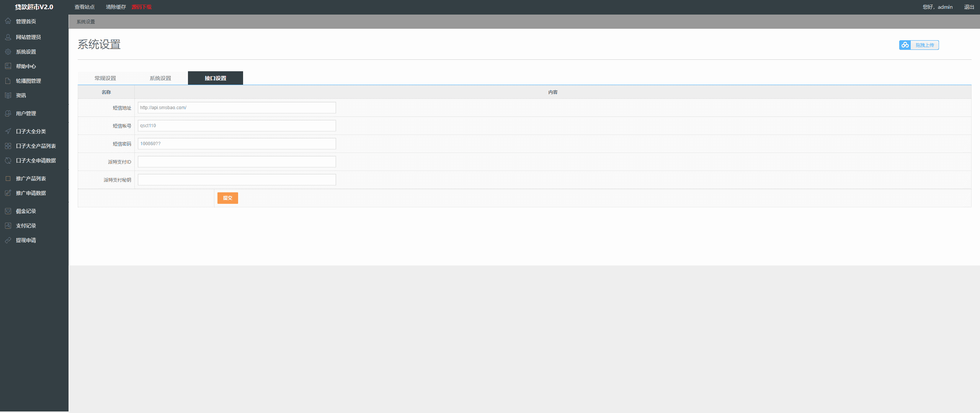Click the 拖拽上传 upload button
980x413 pixels.
click(x=919, y=45)
